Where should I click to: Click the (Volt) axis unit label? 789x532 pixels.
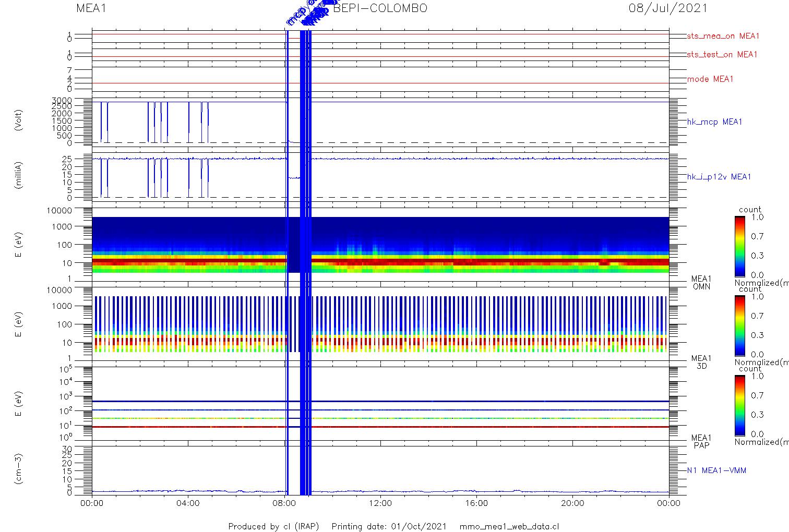tap(19, 119)
